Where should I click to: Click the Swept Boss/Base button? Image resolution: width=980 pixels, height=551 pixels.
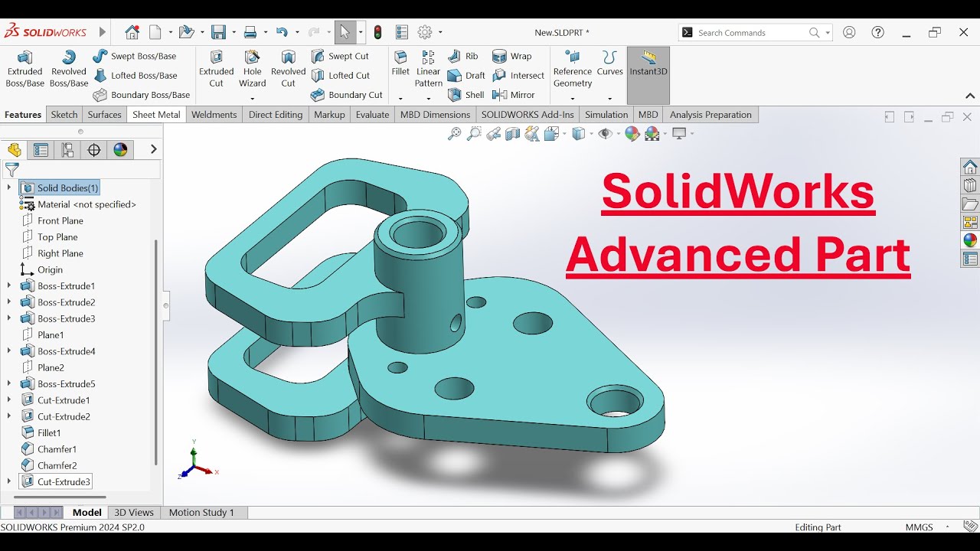[135, 56]
